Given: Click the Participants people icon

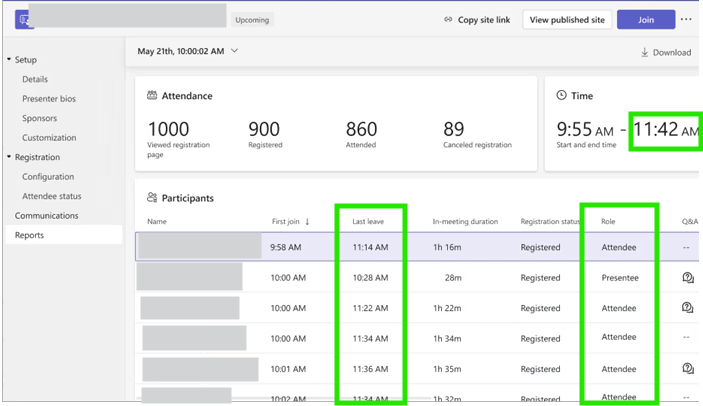Looking at the screenshot, I should coord(152,198).
